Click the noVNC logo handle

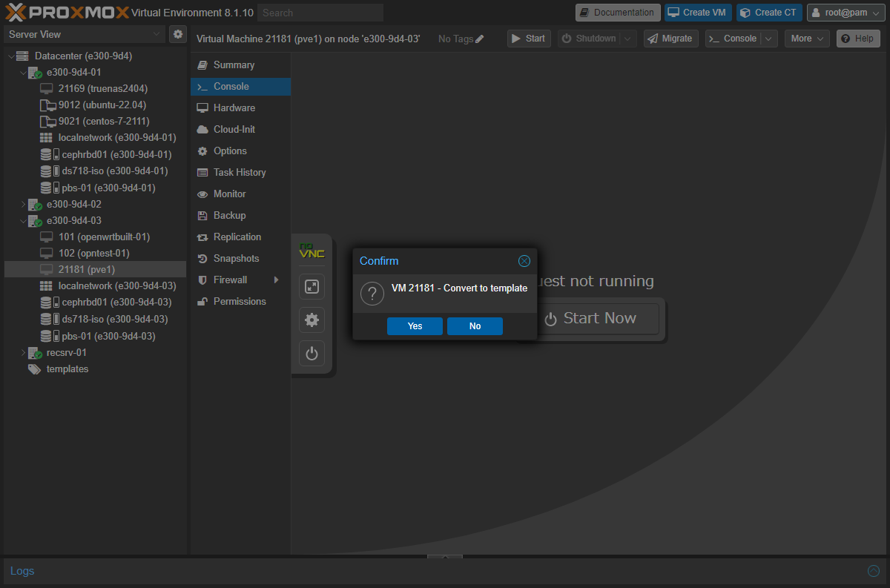point(311,251)
